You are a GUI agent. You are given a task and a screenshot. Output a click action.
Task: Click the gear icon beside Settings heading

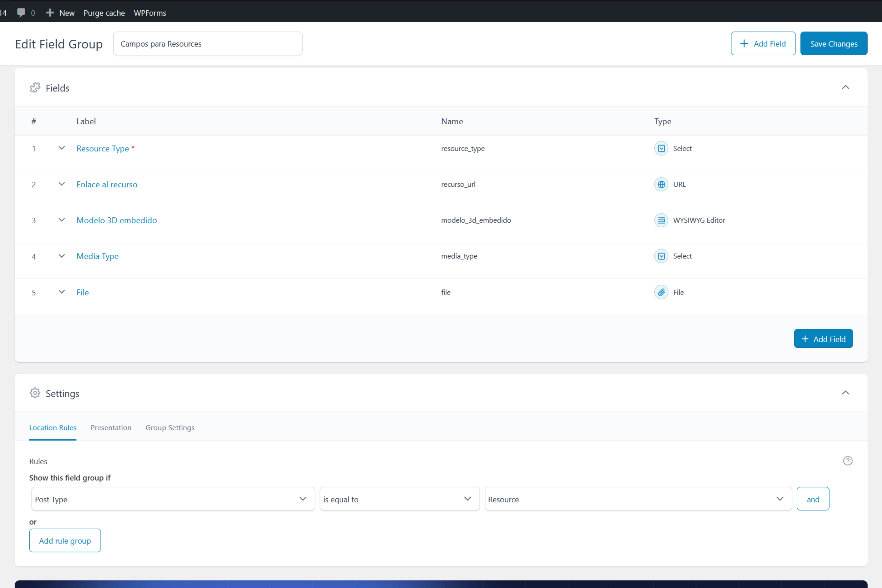pyautogui.click(x=34, y=393)
